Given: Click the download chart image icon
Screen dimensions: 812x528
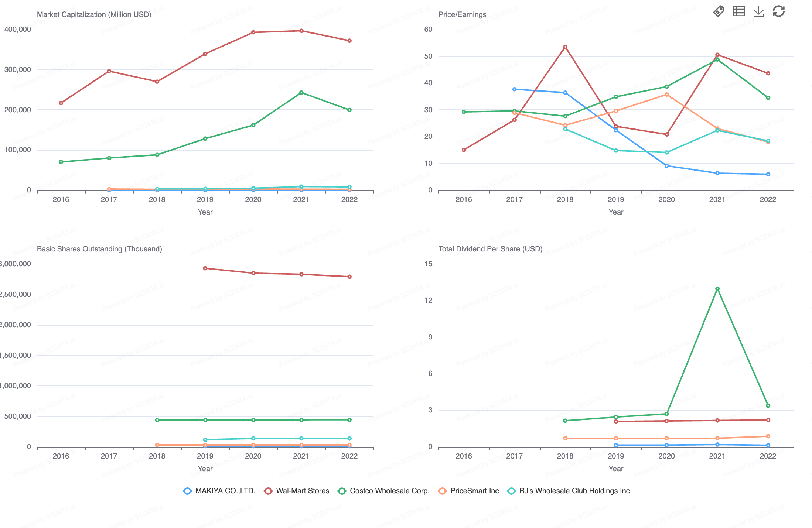Looking at the screenshot, I should [758, 11].
